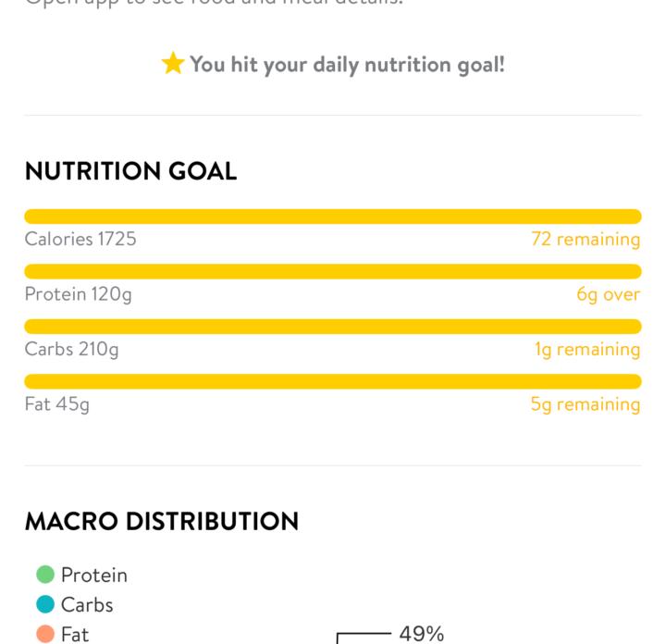Tap the "5g remaining" fat status
The width and height of the screenshot is (666, 644).
[586, 404]
